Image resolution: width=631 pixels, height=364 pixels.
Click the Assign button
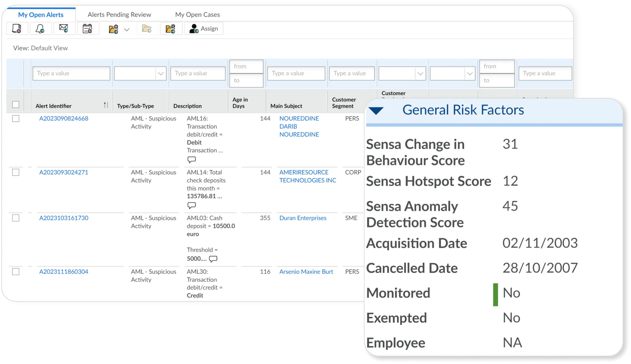[204, 29]
